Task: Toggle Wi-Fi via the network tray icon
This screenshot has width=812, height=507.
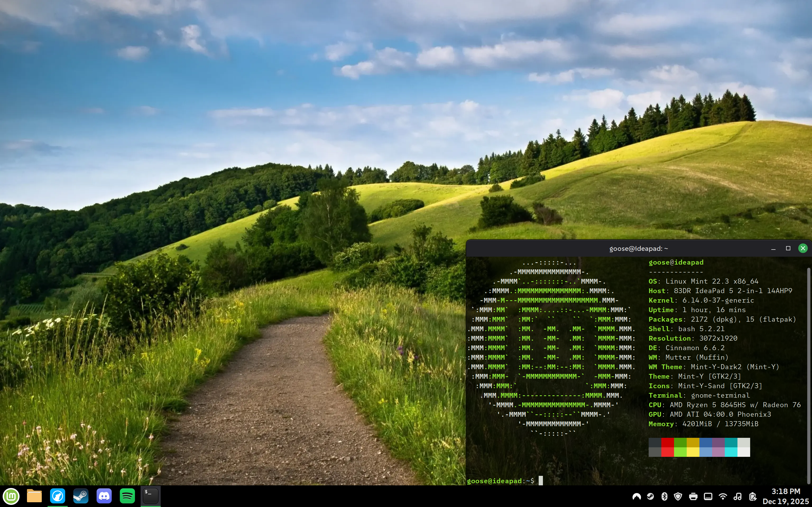Action: coord(723,497)
